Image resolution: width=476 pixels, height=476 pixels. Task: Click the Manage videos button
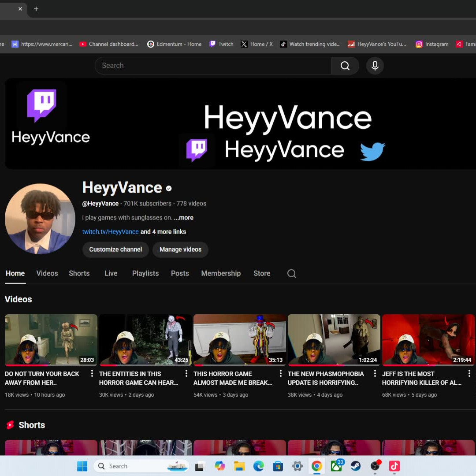181,249
